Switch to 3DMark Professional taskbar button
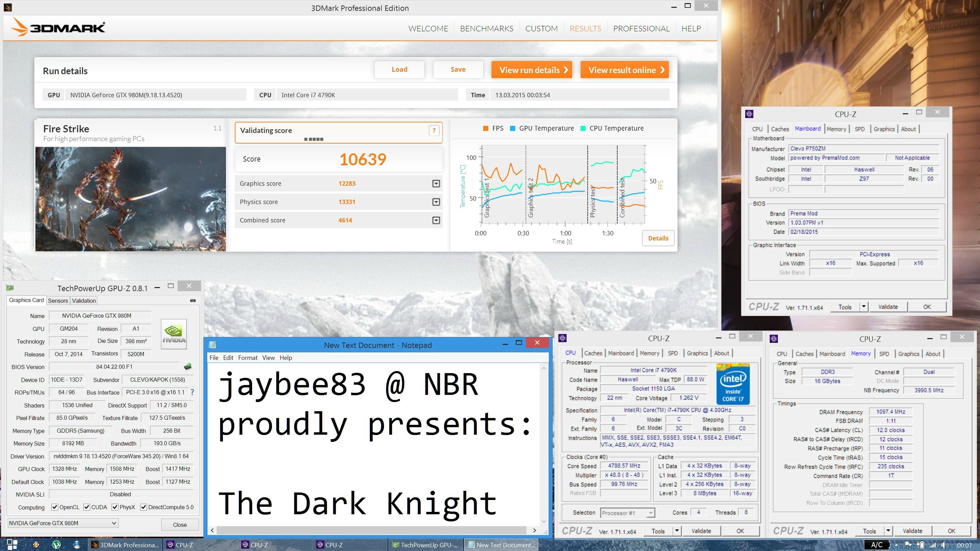980x551 pixels. coord(125,545)
